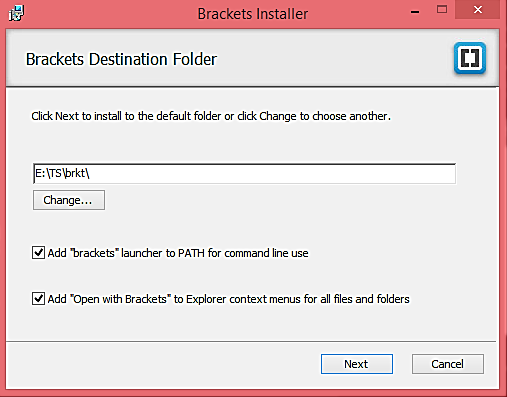This screenshot has height=397, width=507.
Task: Cancel the Brackets installation
Action: tap(448, 364)
